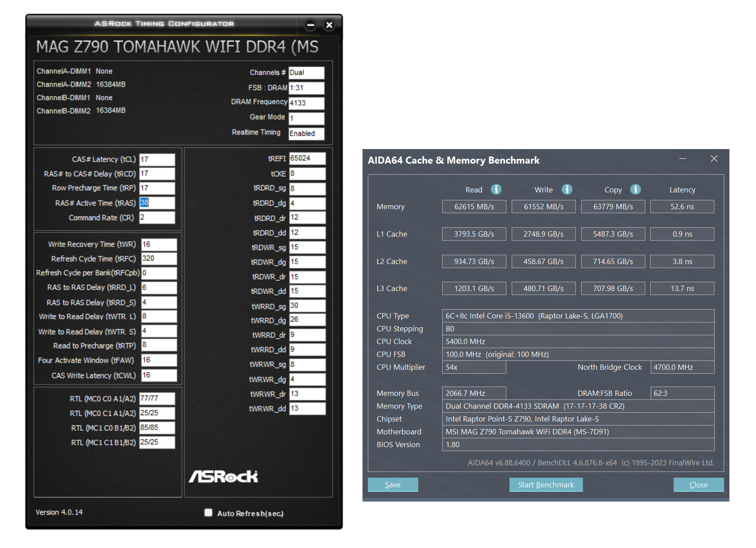The image size is (756, 548).
Task: Click the L1 Cache Read value 3793.5 GB/s
Action: coord(474,234)
